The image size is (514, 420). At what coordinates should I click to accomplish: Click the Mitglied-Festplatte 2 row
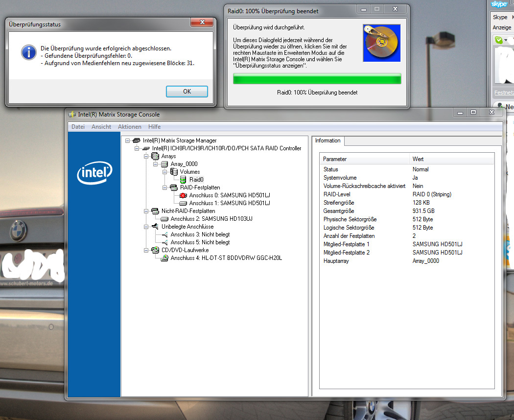click(x=407, y=253)
